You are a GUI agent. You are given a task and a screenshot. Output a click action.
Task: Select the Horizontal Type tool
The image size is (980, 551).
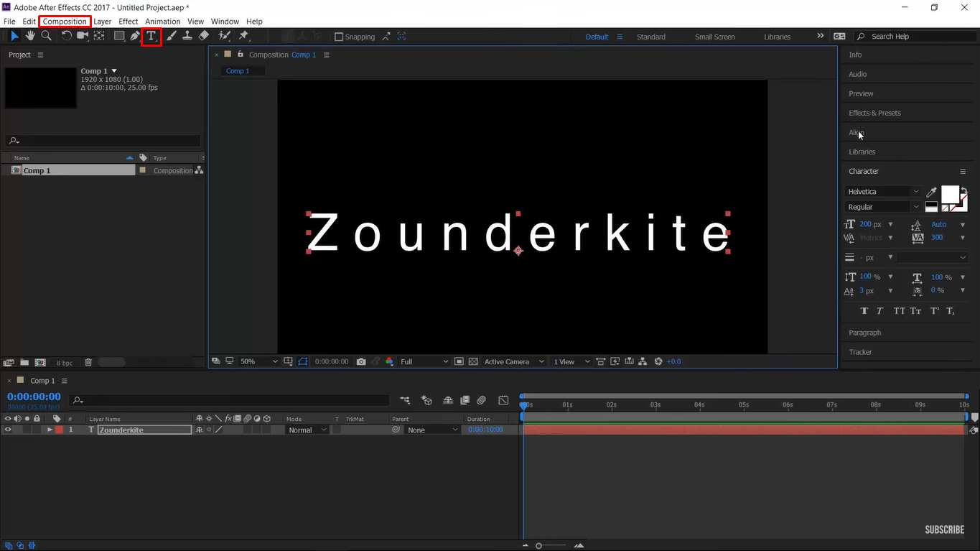(x=151, y=35)
